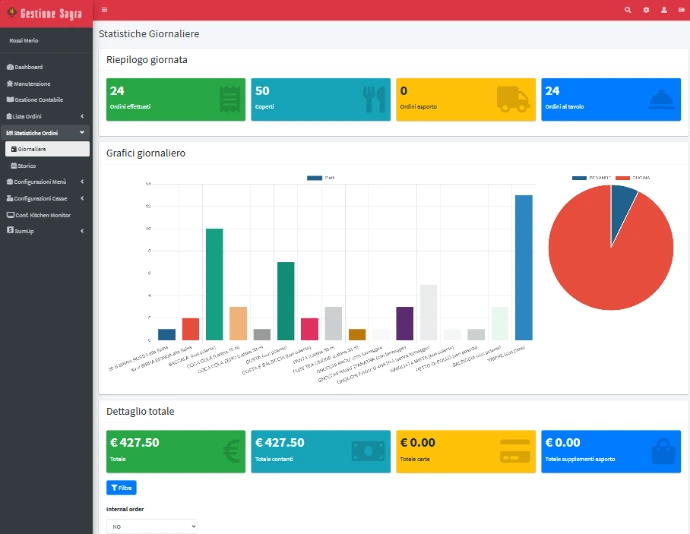
Task: Open settings gear in top bar
Action: tap(646, 9)
